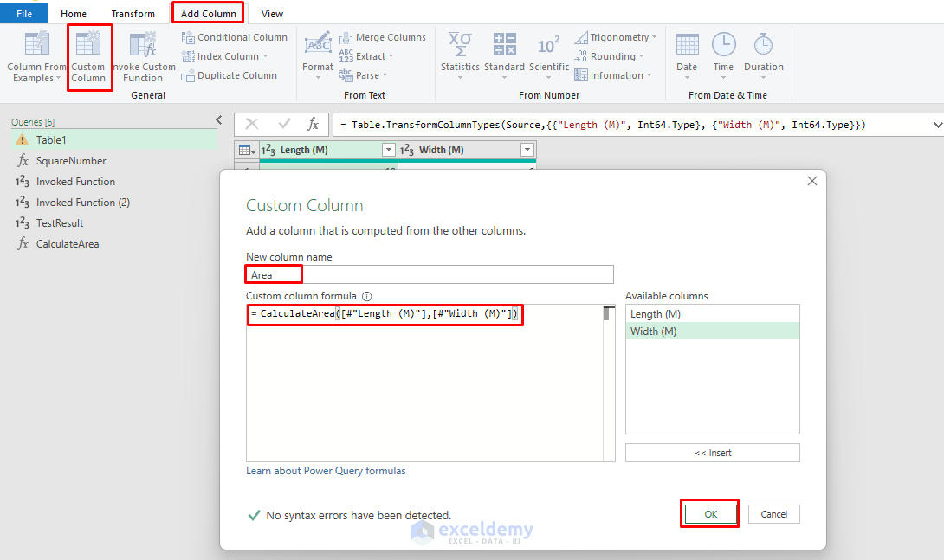Switch to the Transform ribbon tab
Image resolution: width=944 pixels, height=560 pixels.
tap(133, 13)
